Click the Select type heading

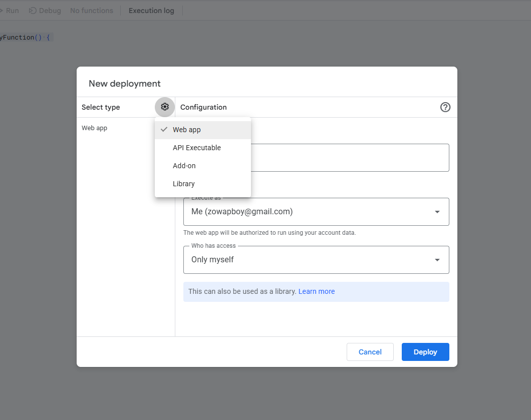pyautogui.click(x=101, y=107)
